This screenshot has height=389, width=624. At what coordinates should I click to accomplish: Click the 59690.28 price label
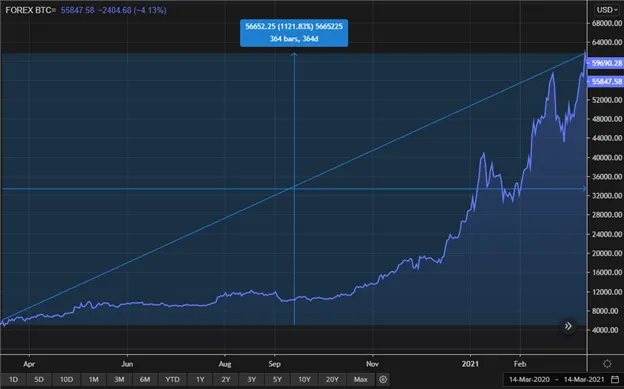(x=606, y=63)
